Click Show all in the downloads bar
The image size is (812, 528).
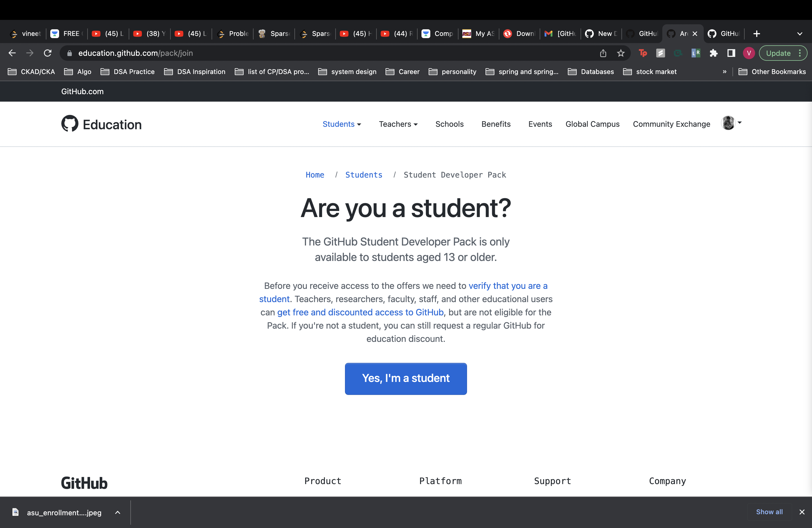pos(769,512)
